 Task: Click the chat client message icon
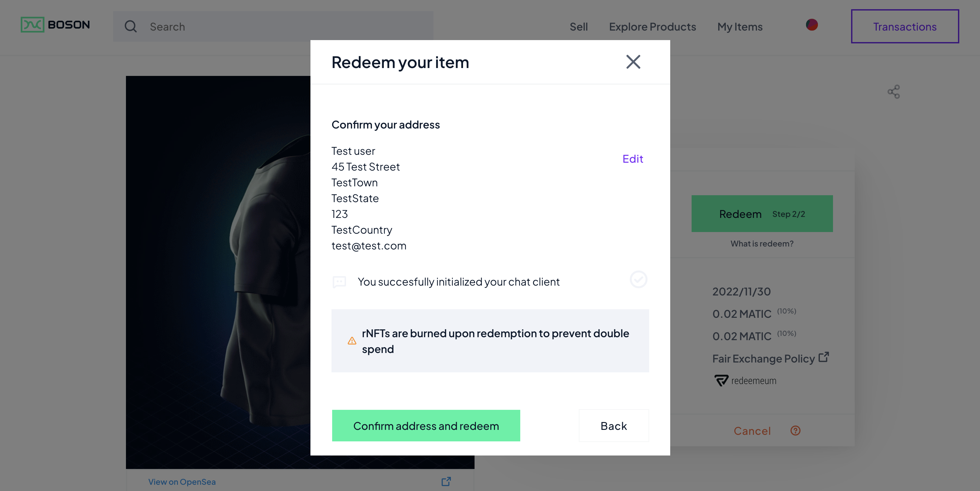pyautogui.click(x=339, y=282)
